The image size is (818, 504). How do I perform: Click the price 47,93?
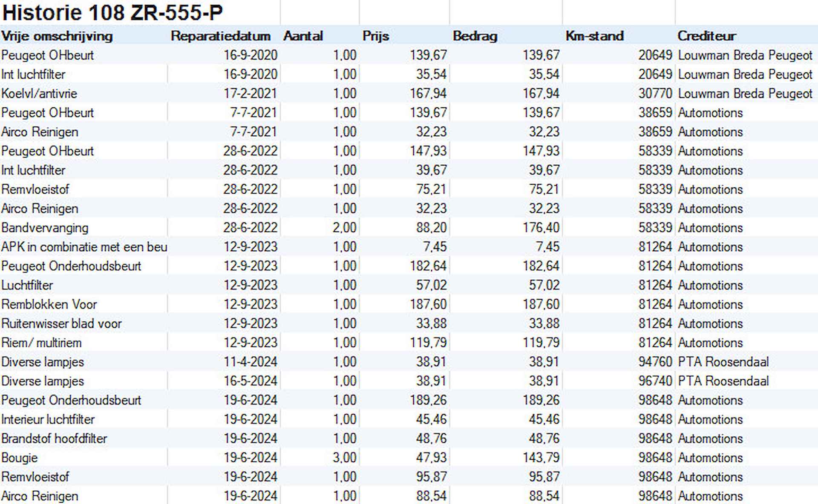[x=432, y=458]
